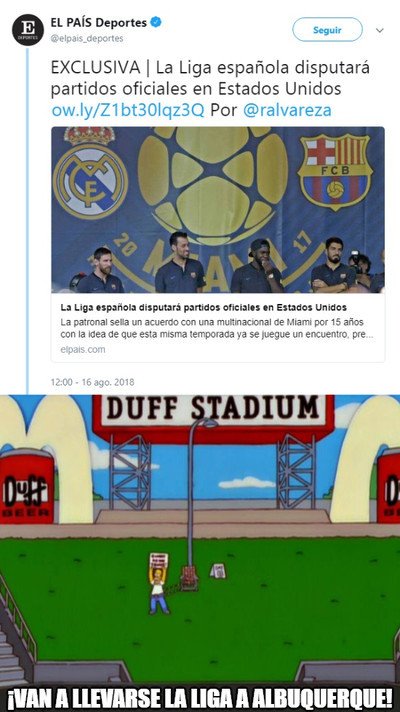Open the ow.ly/Z1bt30lqz3Q short link
Screen dimensions: 400x712
pyautogui.click(x=128, y=110)
